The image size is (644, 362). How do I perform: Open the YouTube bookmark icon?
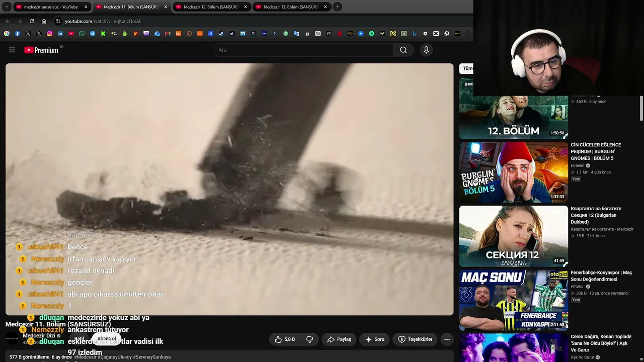click(71, 34)
